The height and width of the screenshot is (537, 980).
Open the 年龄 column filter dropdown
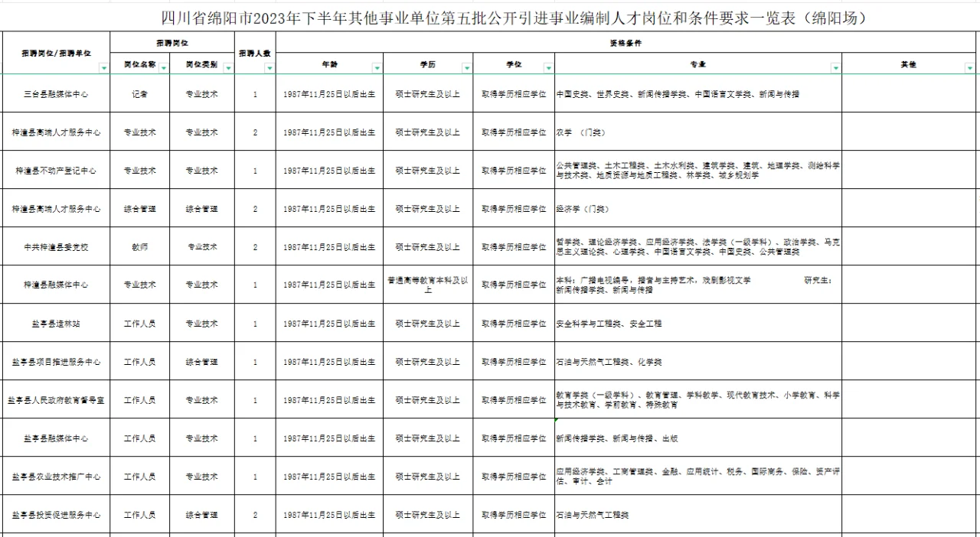coord(377,68)
